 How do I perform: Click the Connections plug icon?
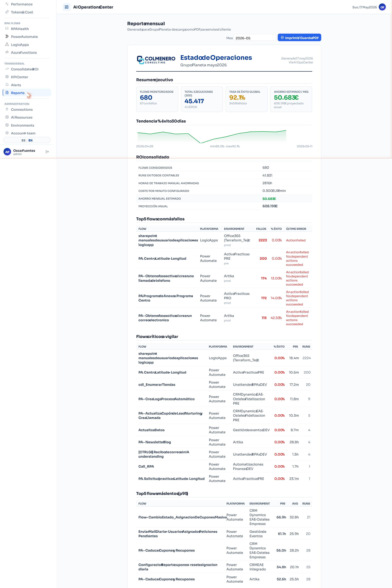click(7, 109)
